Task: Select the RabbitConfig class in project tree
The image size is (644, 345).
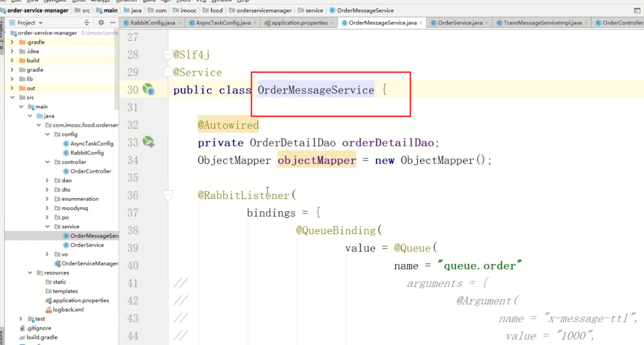Action: pos(83,153)
